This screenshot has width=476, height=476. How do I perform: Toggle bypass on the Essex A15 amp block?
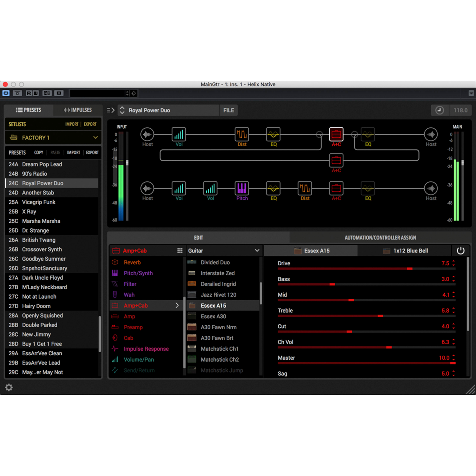[x=460, y=251]
